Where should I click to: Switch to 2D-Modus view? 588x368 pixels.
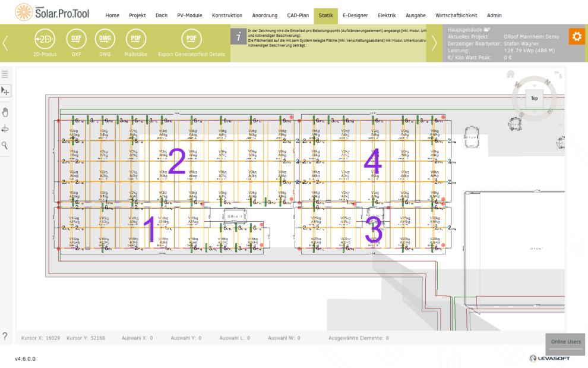[45, 40]
